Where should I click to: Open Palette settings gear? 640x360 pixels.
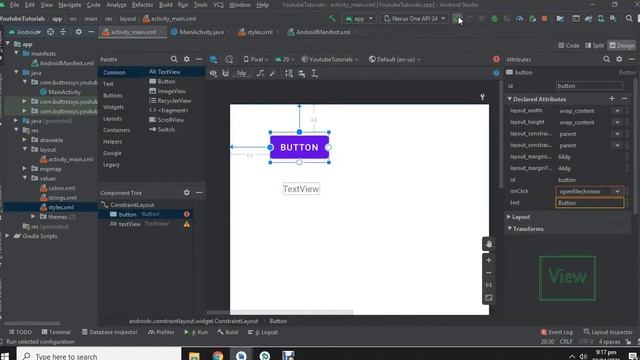click(187, 59)
